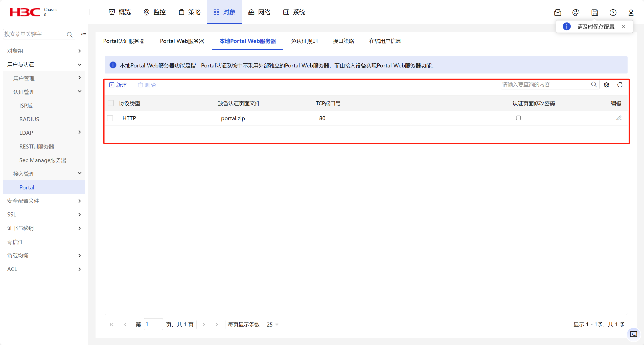Viewport: 644px width, 345px height.
Task: Open the 在线用户信息 tab
Action: [385, 41]
